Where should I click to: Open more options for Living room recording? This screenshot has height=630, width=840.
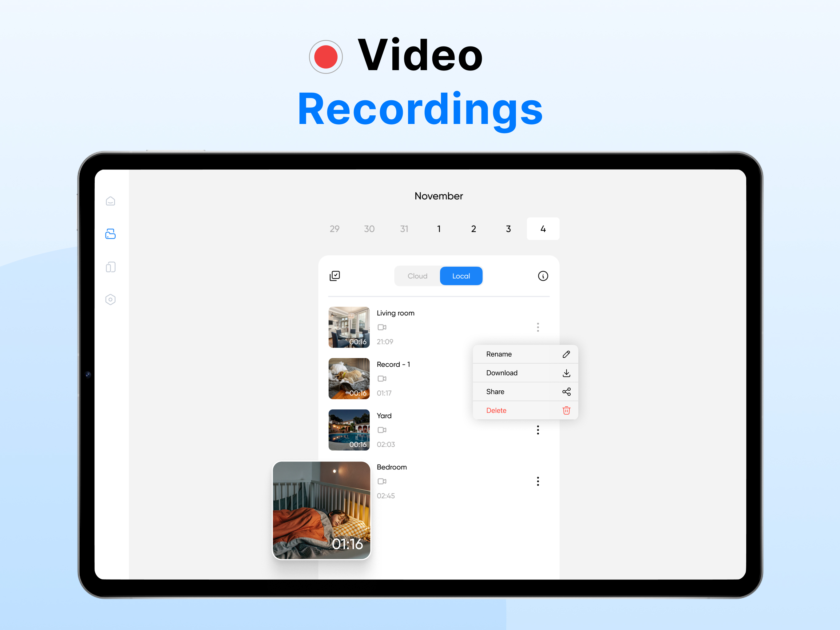tap(538, 327)
